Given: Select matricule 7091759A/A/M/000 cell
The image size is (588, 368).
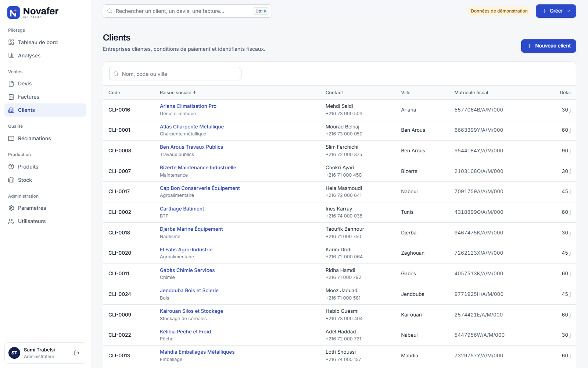Looking at the screenshot, I should (479, 191).
